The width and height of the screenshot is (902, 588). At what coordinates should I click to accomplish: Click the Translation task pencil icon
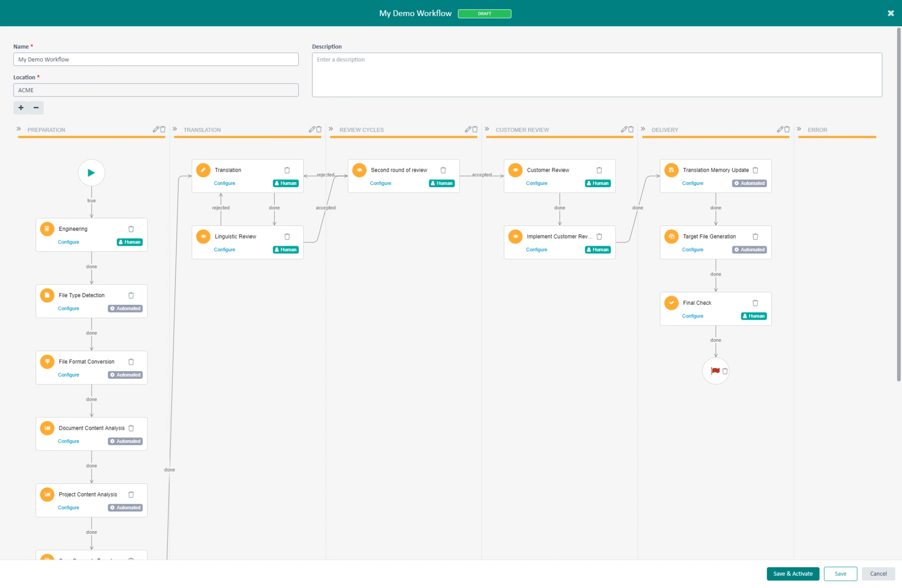point(203,170)
